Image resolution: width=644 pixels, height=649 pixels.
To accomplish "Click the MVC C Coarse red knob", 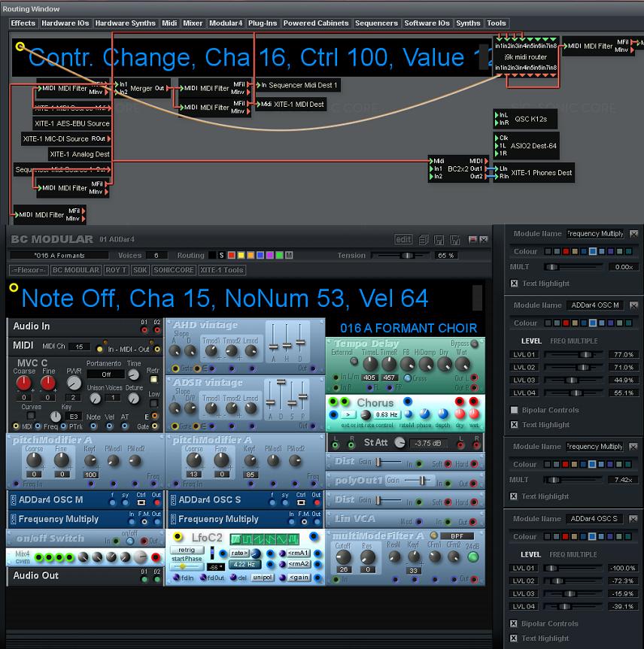I will (23, 384).
